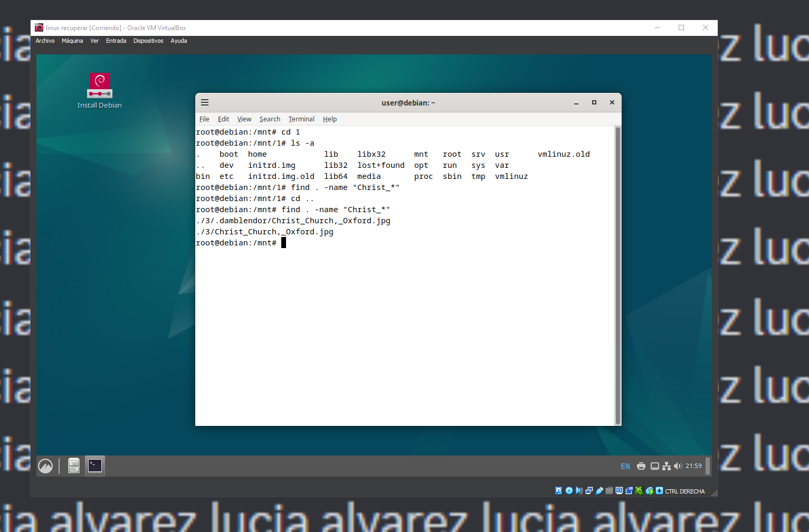Click the VirtualBox shared folders status icon
Image resolution: width=809 pixels, height=532 pixels.
pos(609,491)
